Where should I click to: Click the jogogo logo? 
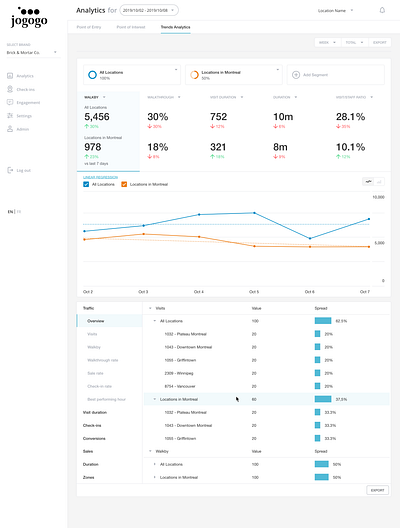coord(29,17)
